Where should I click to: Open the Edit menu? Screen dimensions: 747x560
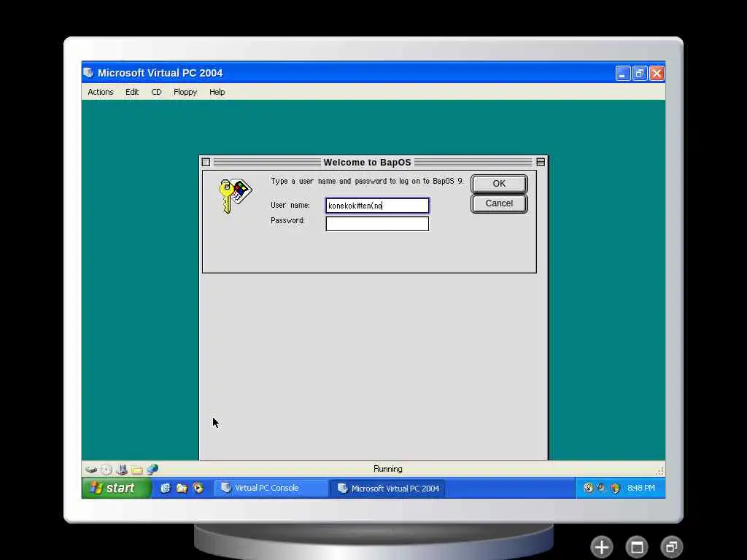132,92
